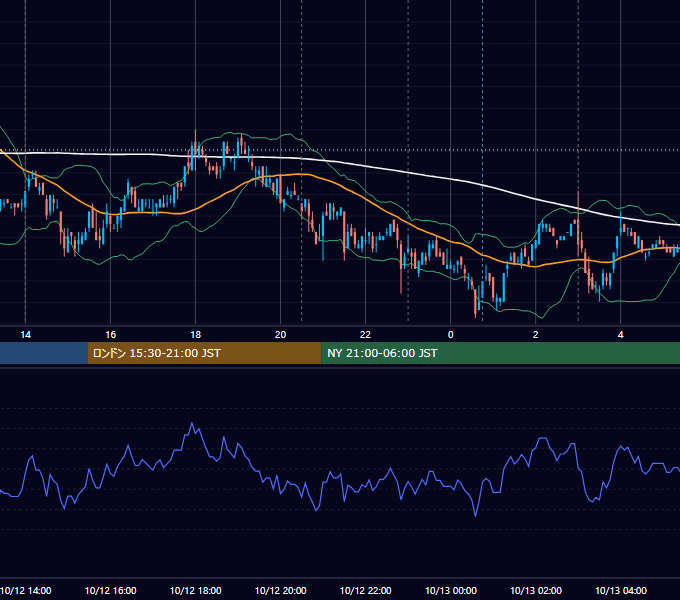Image resolution: width=680 pixels, height=600 pixels.
Task: Click hour label 4 on price chart axis
Action: [621, 334]
